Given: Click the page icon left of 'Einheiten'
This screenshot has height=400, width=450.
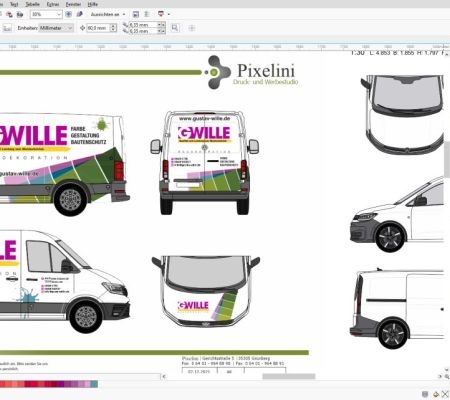Looking at the screenshot, I should pos(7,28).
